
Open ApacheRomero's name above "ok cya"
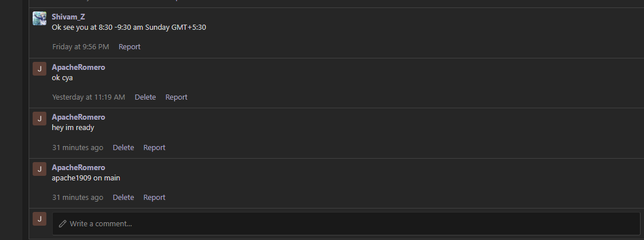click(78, 67)
